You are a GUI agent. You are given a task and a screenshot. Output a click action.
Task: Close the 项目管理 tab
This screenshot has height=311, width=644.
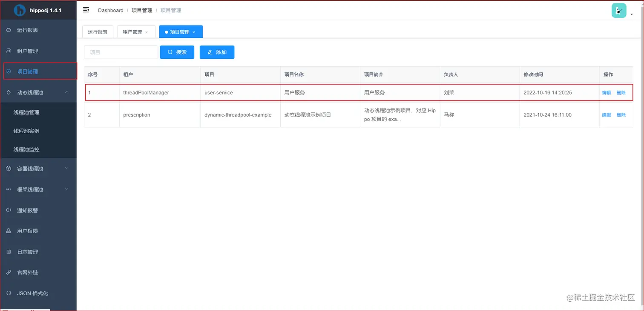click(x=194, y=32)
